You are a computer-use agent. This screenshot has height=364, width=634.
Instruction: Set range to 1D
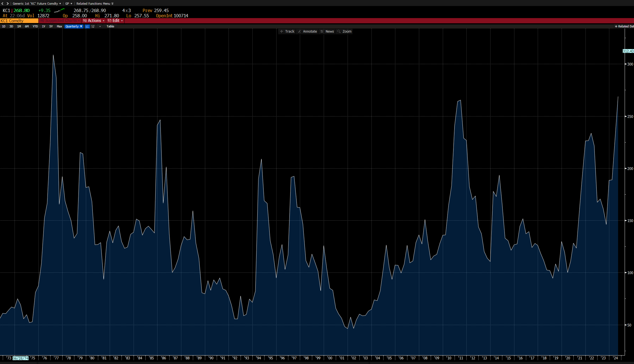pyautogui.click(x=4, y=26)
